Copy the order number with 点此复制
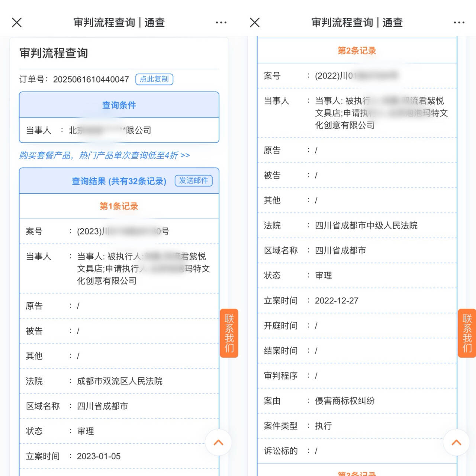This screenshot has width=476, height=476. tap(154, 79)
